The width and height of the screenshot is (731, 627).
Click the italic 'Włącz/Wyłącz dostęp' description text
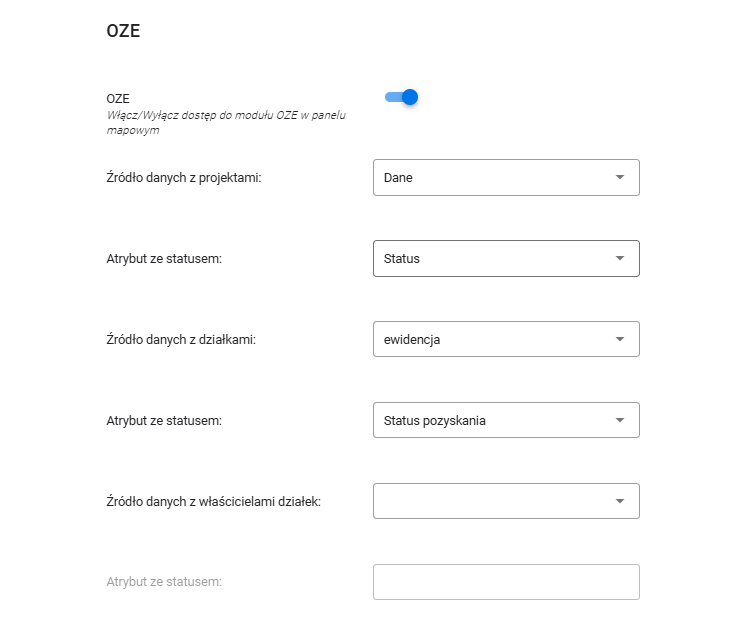226,115
